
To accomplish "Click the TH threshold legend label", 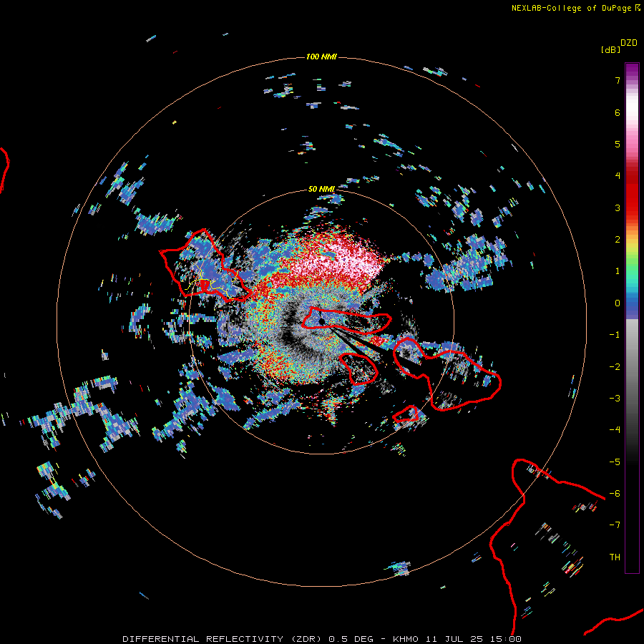I will click(x=615, y=557).
